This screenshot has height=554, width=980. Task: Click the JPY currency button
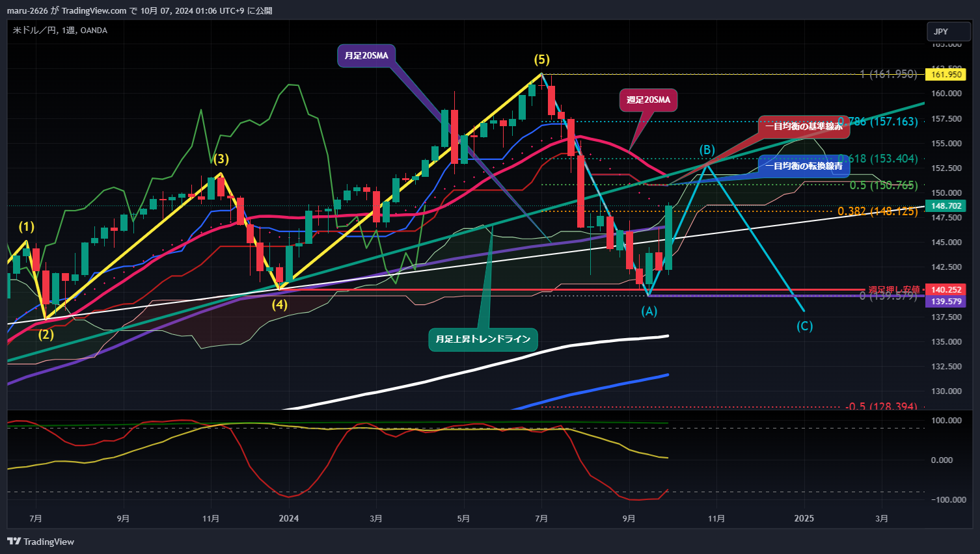tap(948, 31)
